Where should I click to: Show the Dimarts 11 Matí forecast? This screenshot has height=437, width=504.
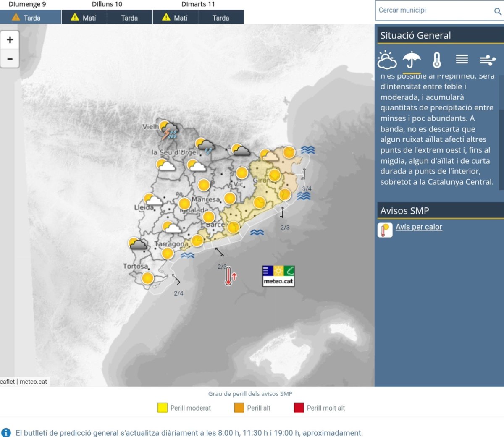(176, 18)
